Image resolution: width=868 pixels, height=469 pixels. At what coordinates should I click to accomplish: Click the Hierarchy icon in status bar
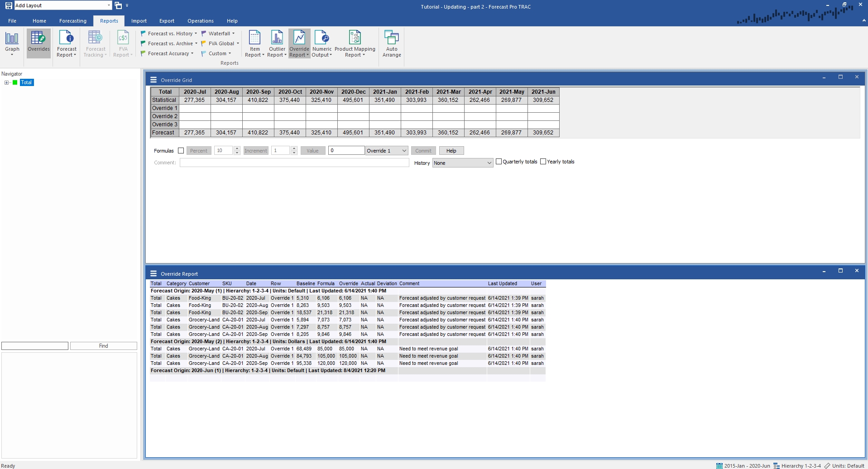click(777, 465)
